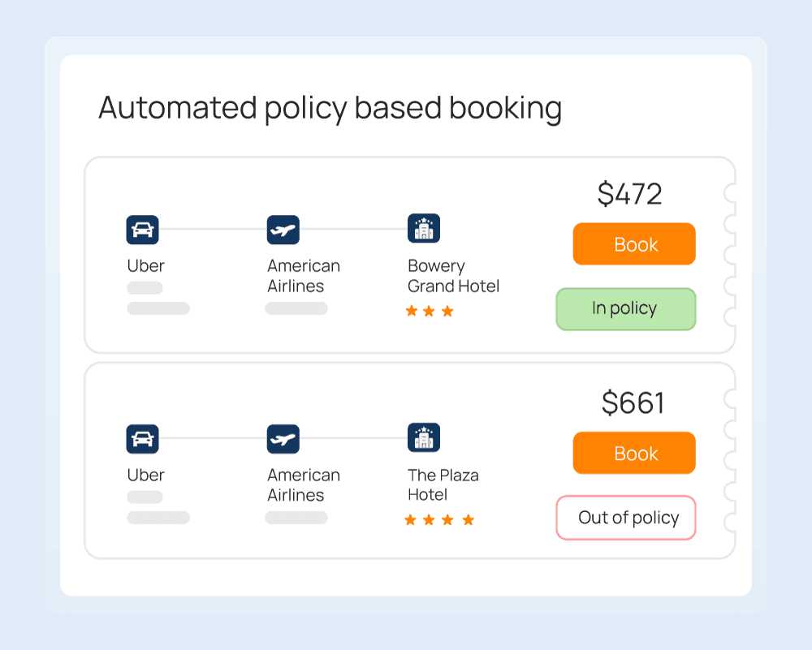Click the Bowery Grand Hotel building icon
Screen dimensions: 812x650
coord(423,229)
